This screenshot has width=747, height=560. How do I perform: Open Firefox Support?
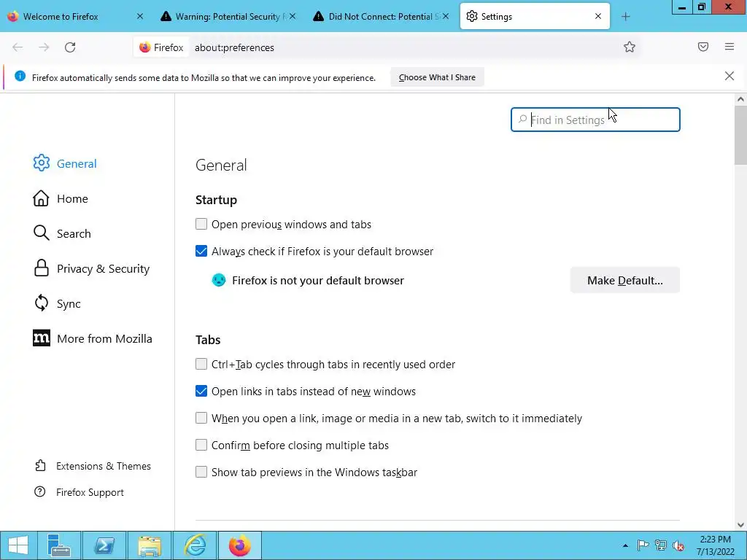pos(79,492)
